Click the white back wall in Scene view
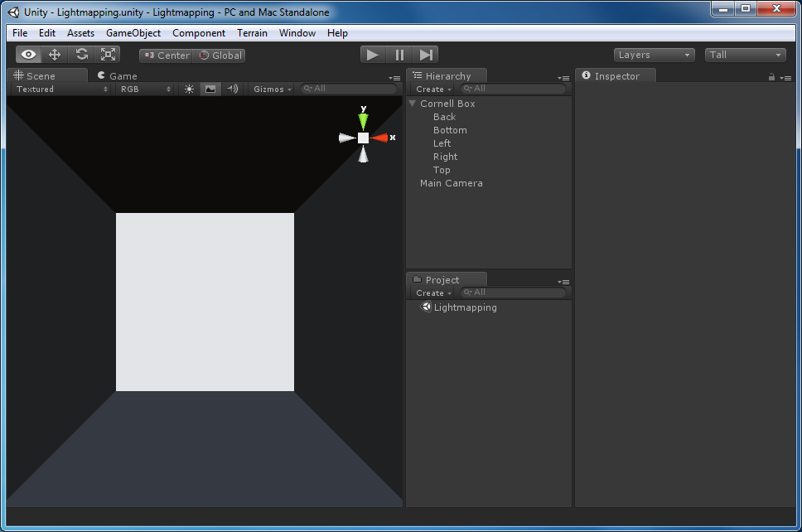The image size is (802, 532). coord(205,302)
